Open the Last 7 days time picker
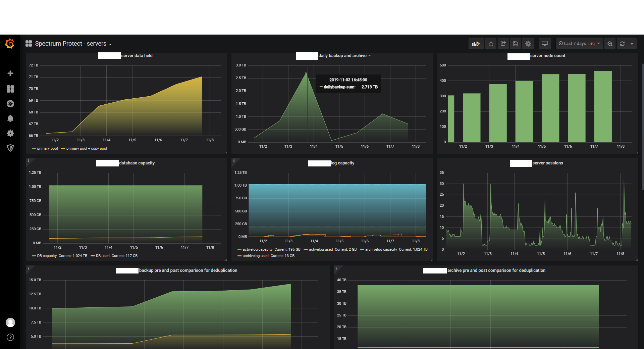Image resolution: width=644 pixels, height=349 pixels. 579,44
